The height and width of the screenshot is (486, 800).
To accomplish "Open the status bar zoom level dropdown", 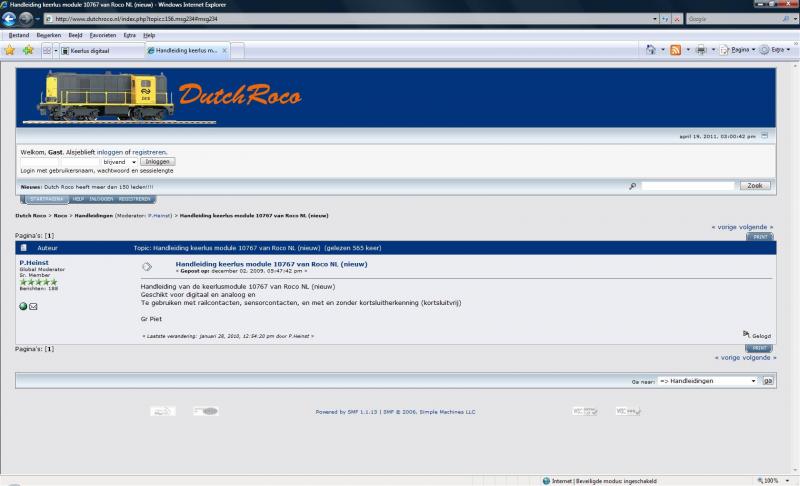I will (787, 481).
